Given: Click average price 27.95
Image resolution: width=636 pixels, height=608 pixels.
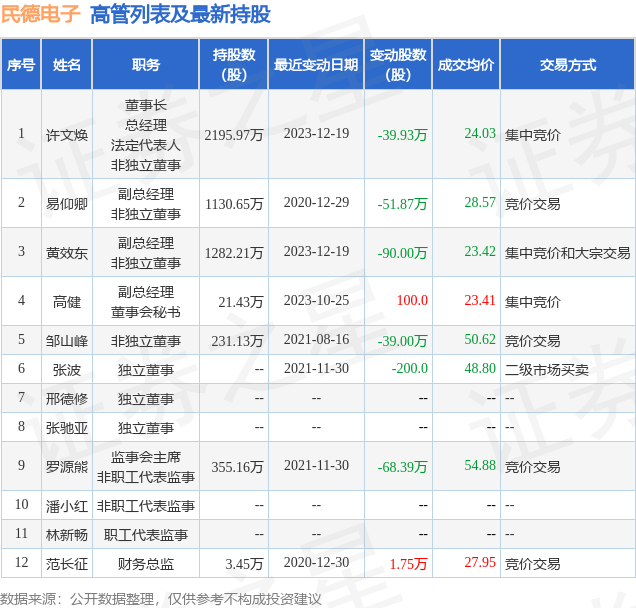Looking at the screenshot, I should (x=480, y=562).
